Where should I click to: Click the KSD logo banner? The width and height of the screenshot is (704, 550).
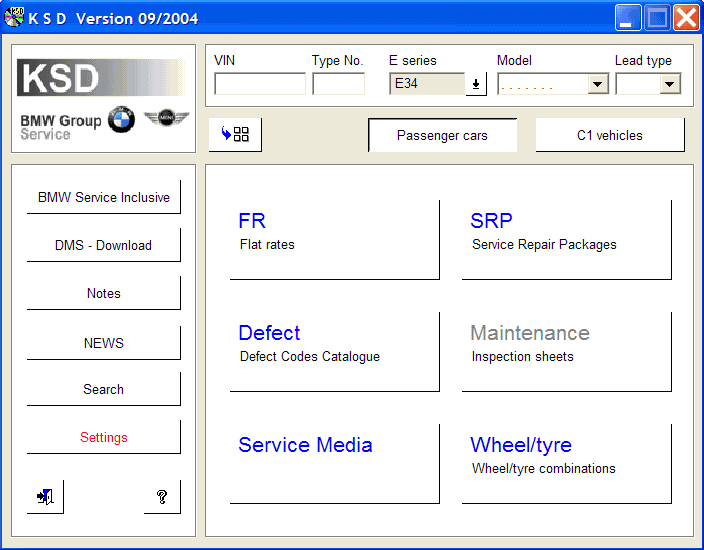(101, 78)
